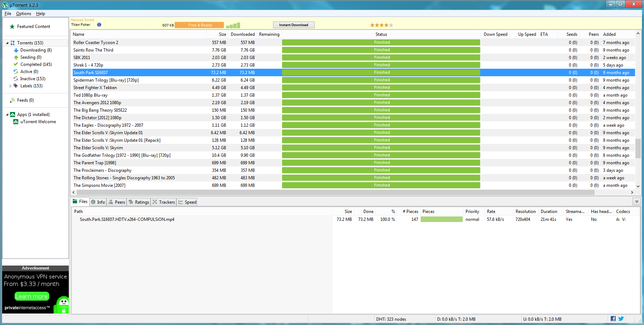The height and width of the screenshot is (325, 644).
Task: Click the info icon beside Titan Poker
Action: click(x=99, y=25)
